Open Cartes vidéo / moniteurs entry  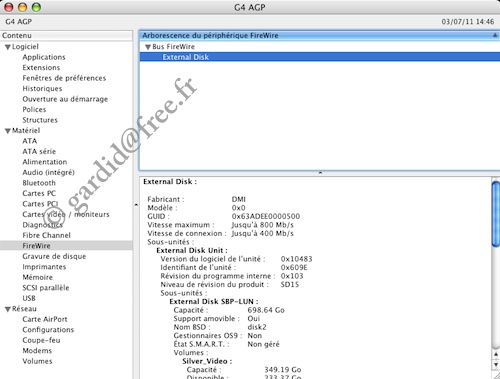pyautogui.click(x=66, y=214)
